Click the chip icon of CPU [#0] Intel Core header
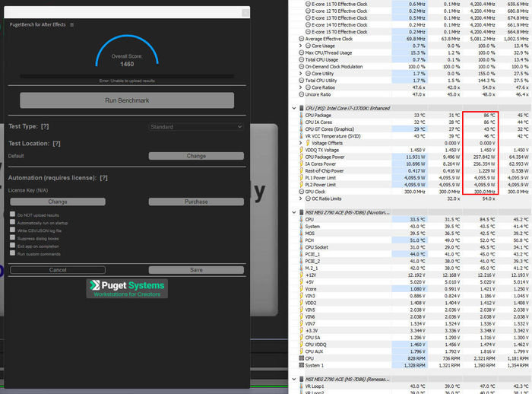 point(301,108)
